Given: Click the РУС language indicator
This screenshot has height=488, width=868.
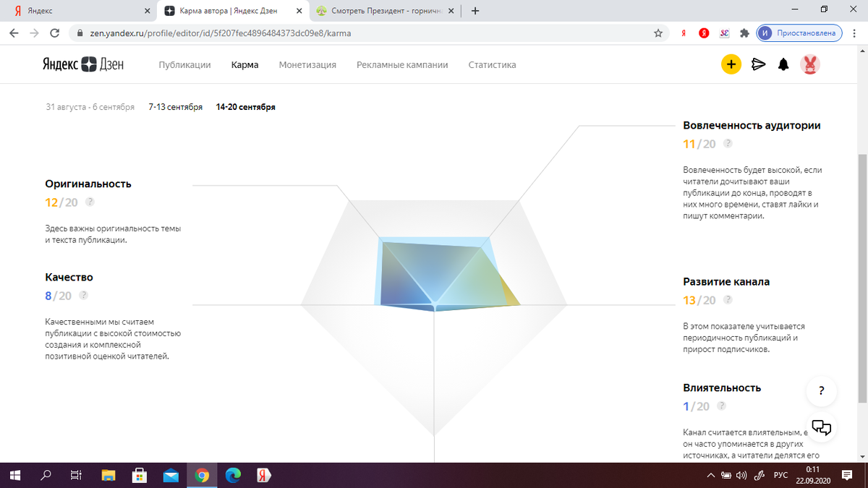Looking at the screenshot, I should tap(780, 475).
